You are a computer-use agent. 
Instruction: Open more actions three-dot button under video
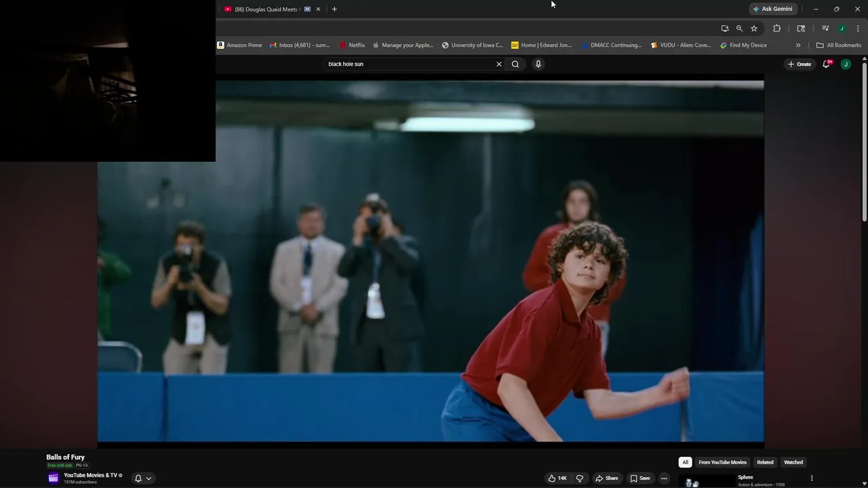(664, 479)
